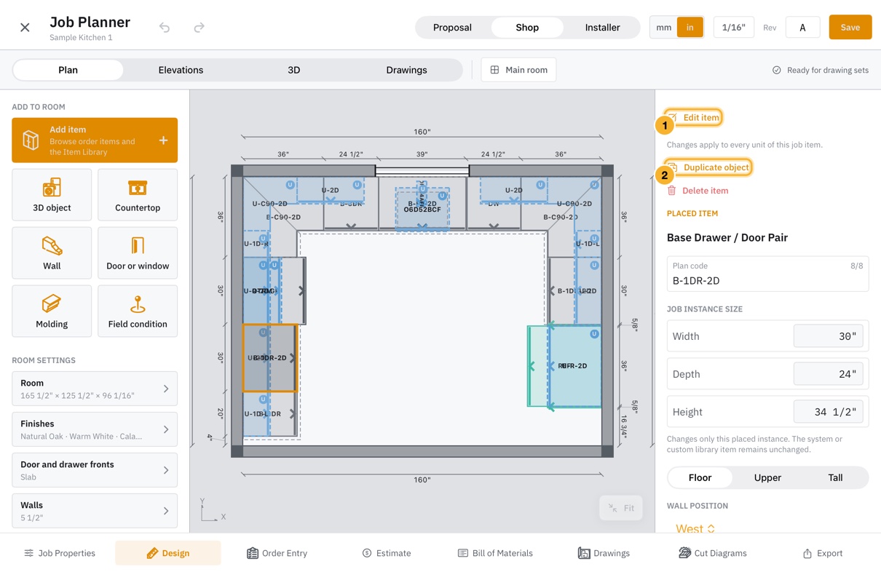Edit the Plan code field
The image size is (881, 588).
tap(767, 274)
